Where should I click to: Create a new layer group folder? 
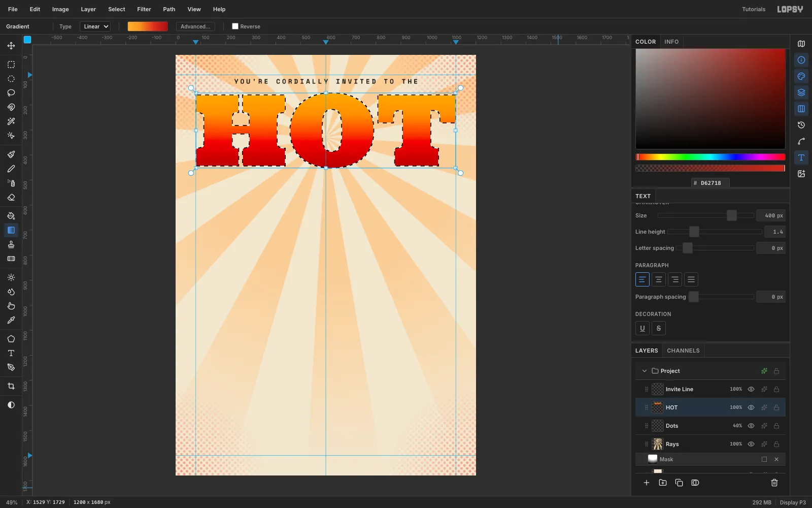click(663, 483)
